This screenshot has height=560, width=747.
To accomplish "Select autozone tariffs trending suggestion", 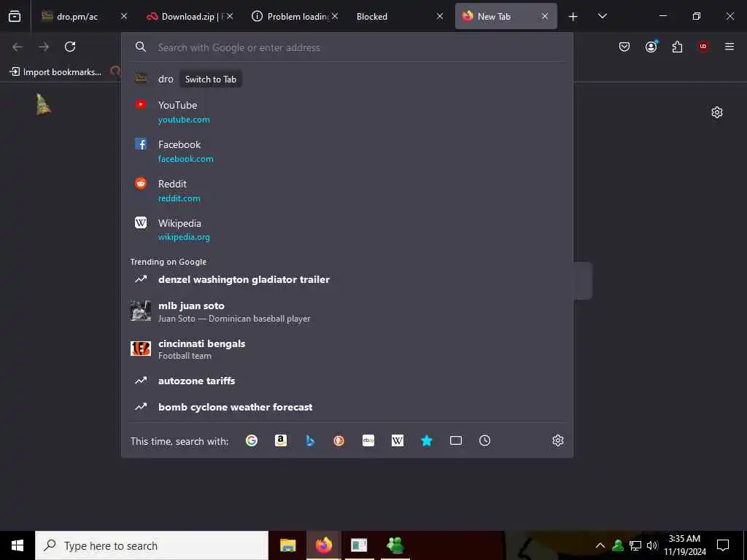I will pyautogui.click(x=347, y=381).
